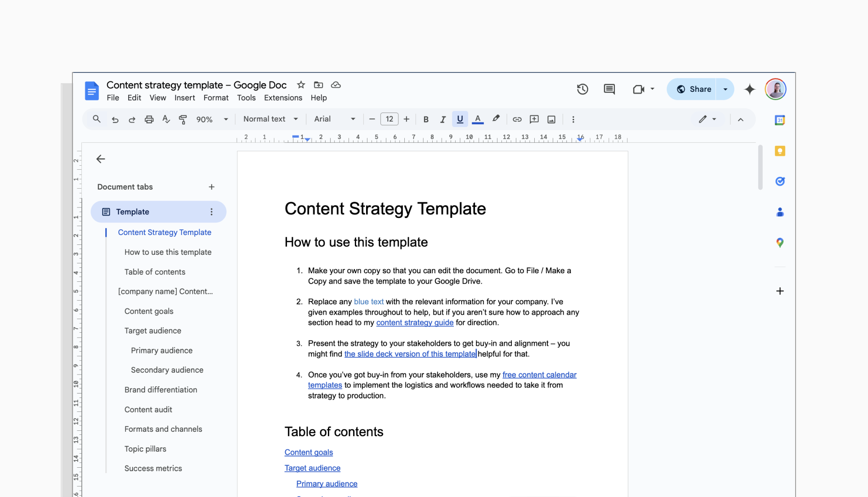The height and width of the screenshot is (497, 868).
Task: Open Google Tasks in the side panel
Action: tap(780, 181)
